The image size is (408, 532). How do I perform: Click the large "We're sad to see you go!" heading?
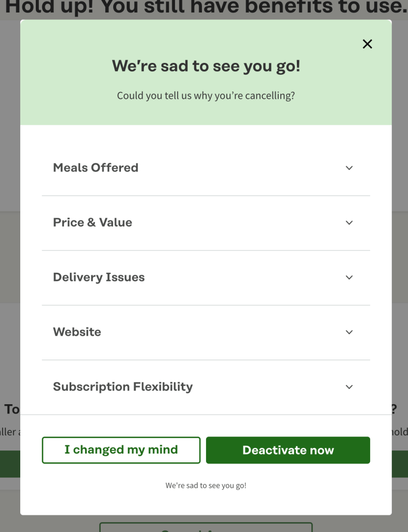click(x=206, y=66)
